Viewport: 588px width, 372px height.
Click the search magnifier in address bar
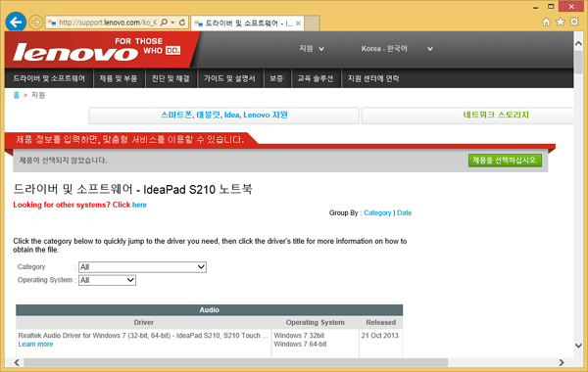(x=164, y=23)
